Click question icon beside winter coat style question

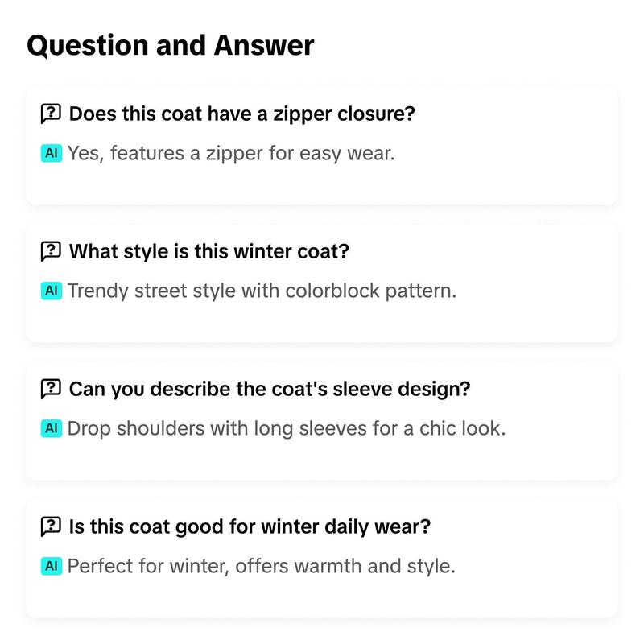coord(51,251)
